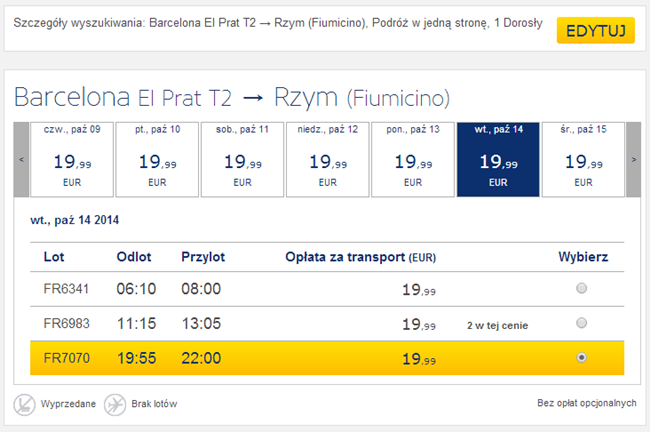The image size is (650, 432).
Task: Choose the sob., paź 11 date tab
Action: tap(243, 159)
